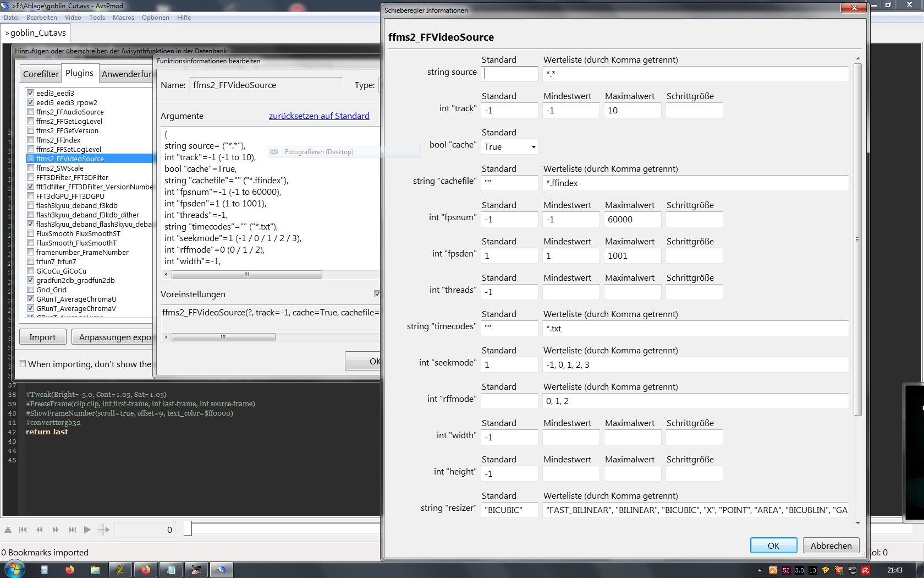Click the blue mouse app on the taskbar
Viewport: 924px width, 578px height.
pos(222,570)
